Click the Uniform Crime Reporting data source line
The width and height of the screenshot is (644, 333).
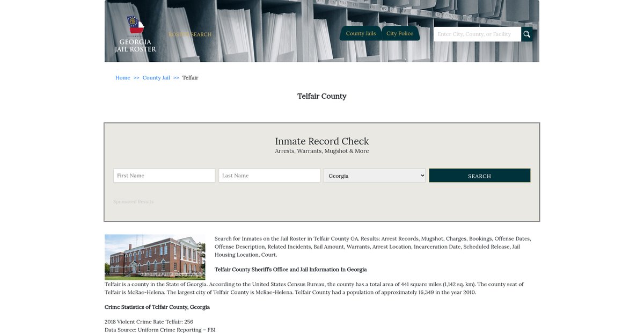click(x=160, y=330)
